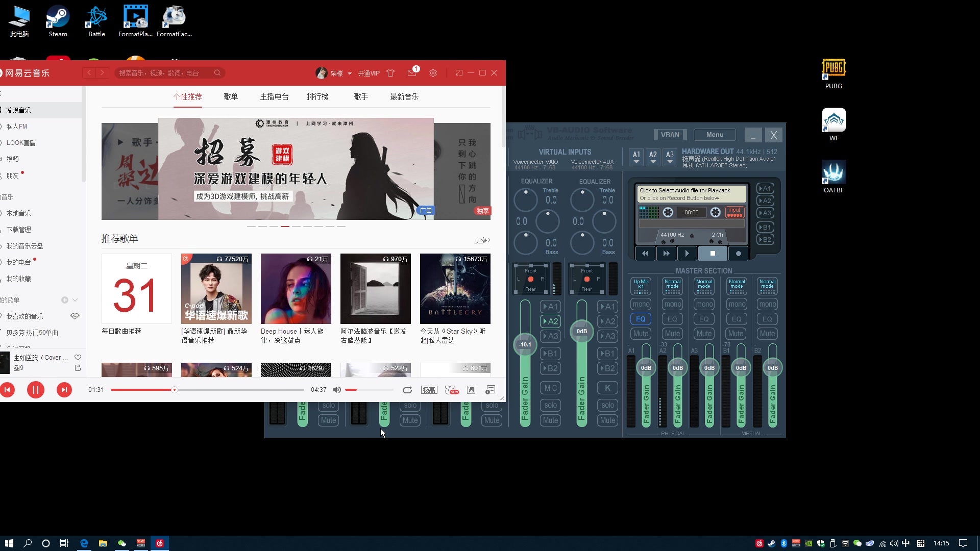The height and width of the screenshot is (551, 980).
Task: Switch NetEase to mini mode icon
Action: point(459,73)
